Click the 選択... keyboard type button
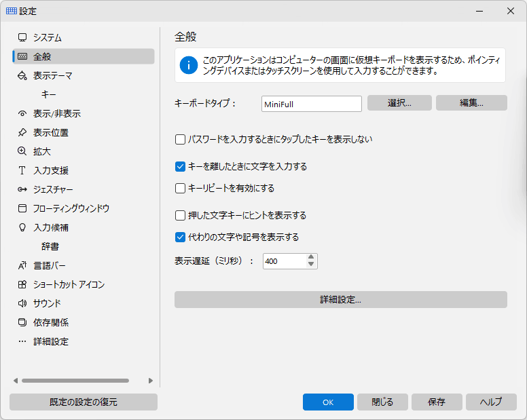This screenshot has height=420, width=527. coord(399,102)
